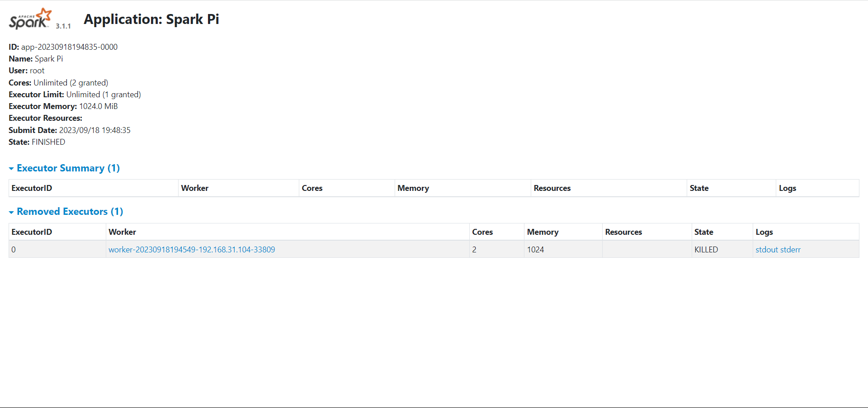Click the Spark version 3.1.1 text
Image resolution: width=868 pixels, height=408 pixels.
pyautogui.click(x=63, y=26)
